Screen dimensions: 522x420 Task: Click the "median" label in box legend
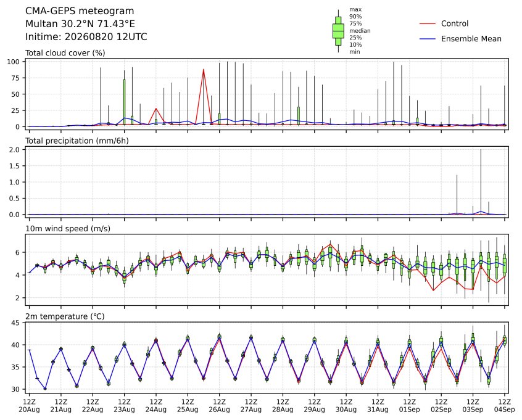[x=360, y=31]
